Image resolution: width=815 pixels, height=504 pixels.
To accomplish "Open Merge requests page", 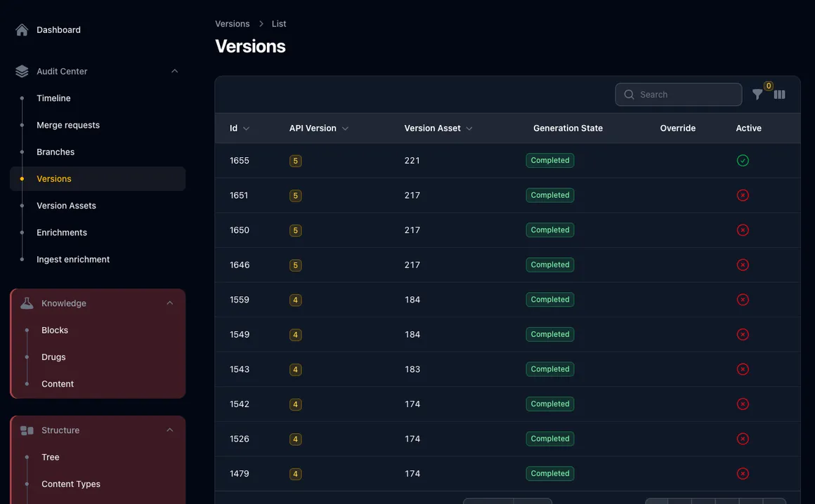I will coord(68,125).
